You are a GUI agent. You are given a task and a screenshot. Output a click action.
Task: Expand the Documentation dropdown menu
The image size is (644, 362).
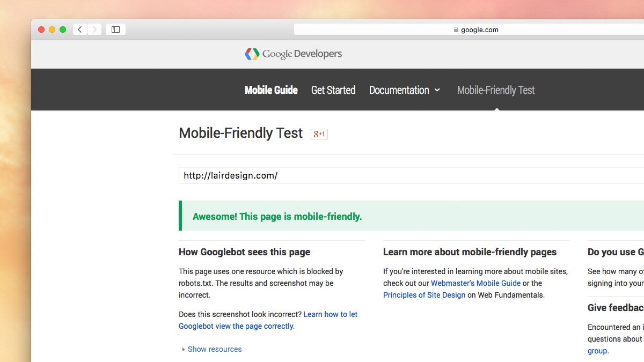405,90
